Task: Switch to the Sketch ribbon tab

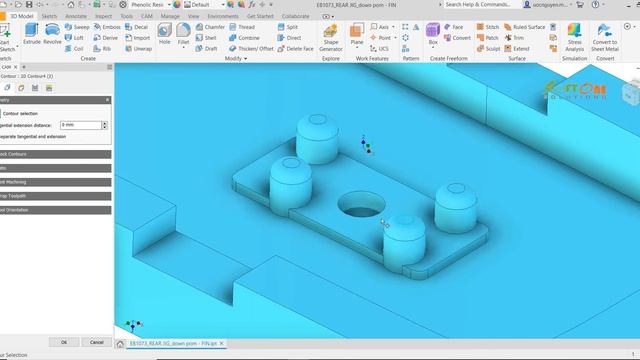Action: pos(49,16)
